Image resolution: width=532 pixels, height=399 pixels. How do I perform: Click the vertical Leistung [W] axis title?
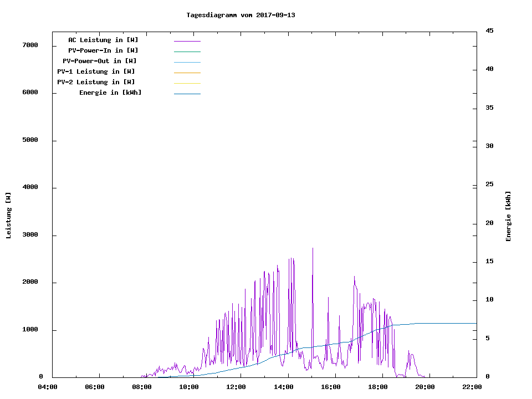coord(8,216)
